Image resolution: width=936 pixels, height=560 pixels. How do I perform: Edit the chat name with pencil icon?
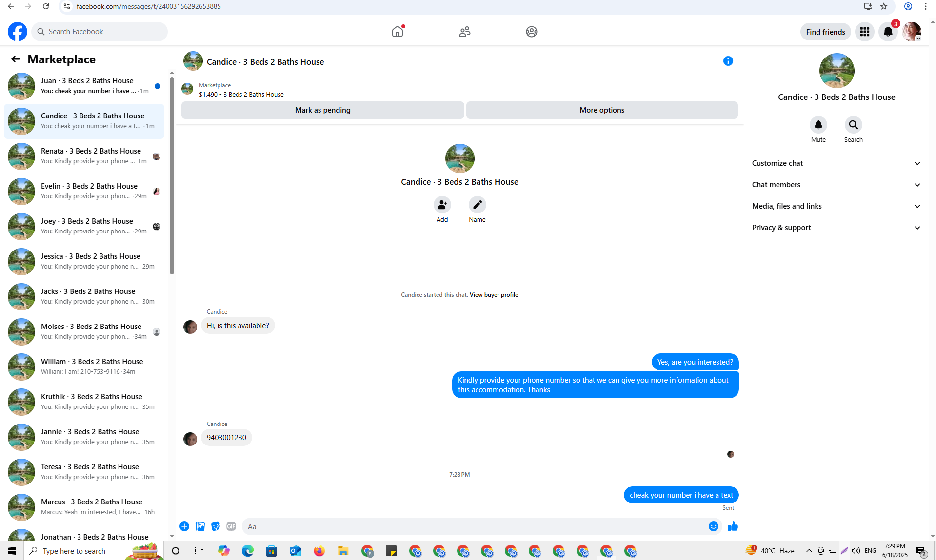pyautogui.click(x=478, y=205)
